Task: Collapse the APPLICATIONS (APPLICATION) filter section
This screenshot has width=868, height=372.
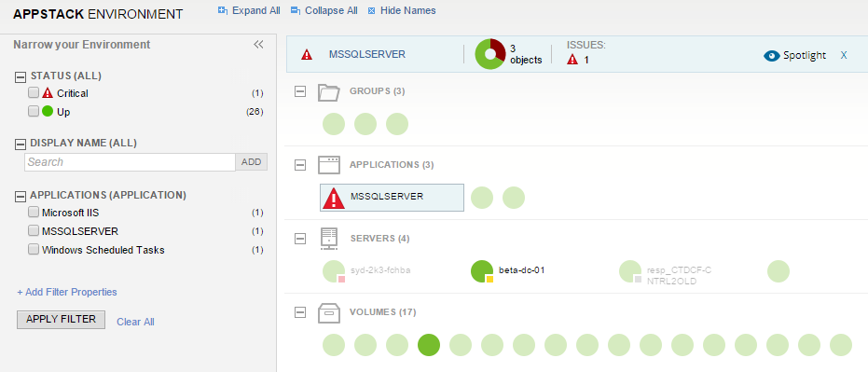Action: pos(21,196)
